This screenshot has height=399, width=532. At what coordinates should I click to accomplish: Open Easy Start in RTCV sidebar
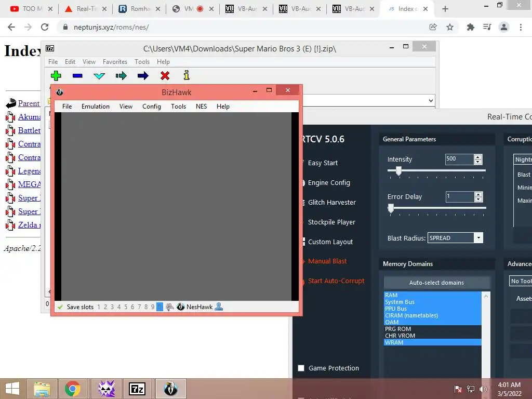[323, 163]
